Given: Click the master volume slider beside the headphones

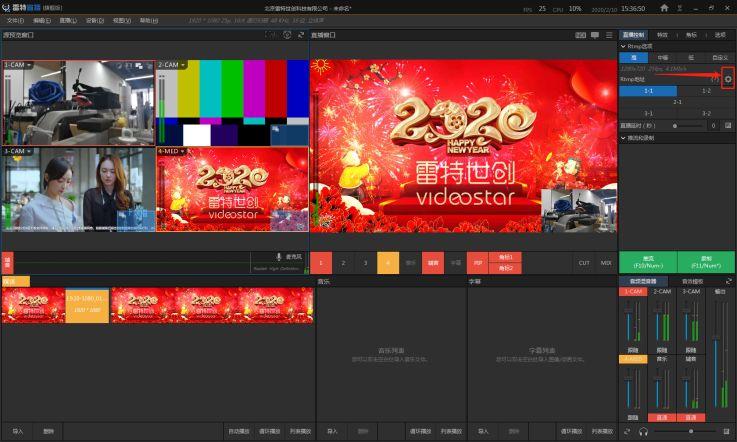Looking at the screenshot, I should coord(686,431).
